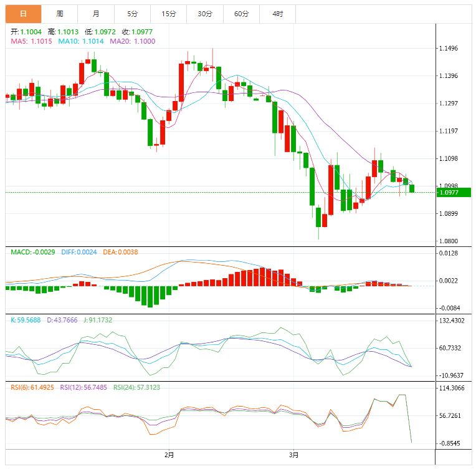Click the K: 59.5688 KDJ label
Viewport: 476px width, 469px height.
point(26,320)
